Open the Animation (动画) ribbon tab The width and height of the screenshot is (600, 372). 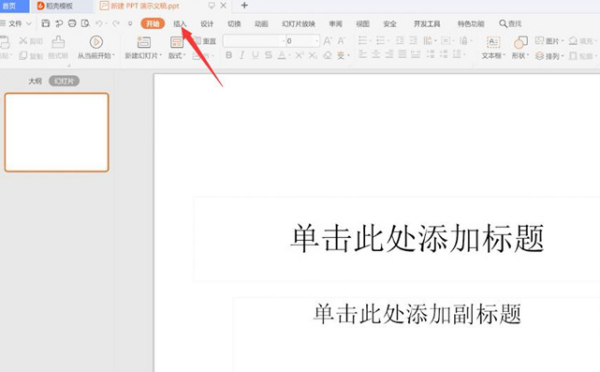pyautogui.click(x=261, y=24)
